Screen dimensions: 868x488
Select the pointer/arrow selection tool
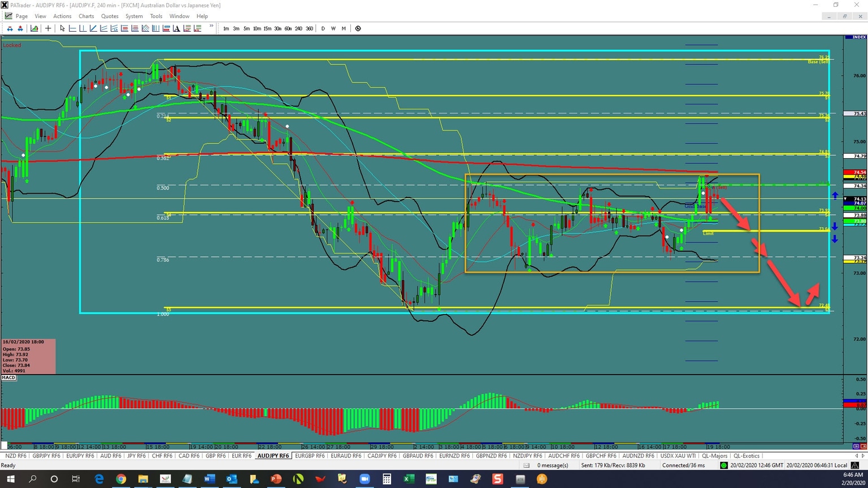click(x=62, y=28)
